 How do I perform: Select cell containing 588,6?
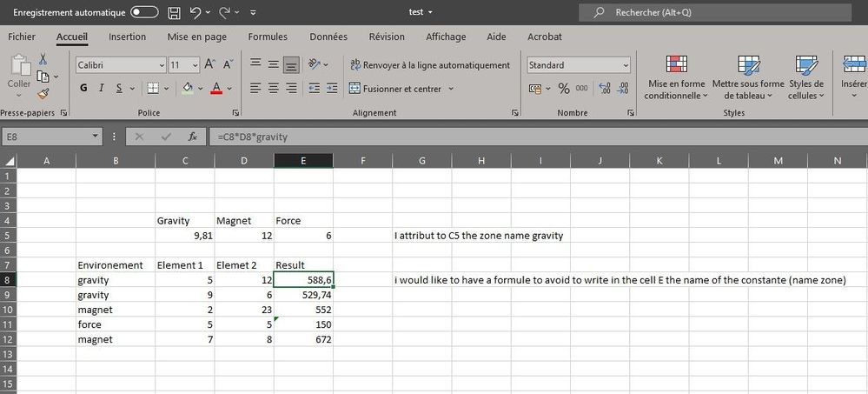pos(303,280)
